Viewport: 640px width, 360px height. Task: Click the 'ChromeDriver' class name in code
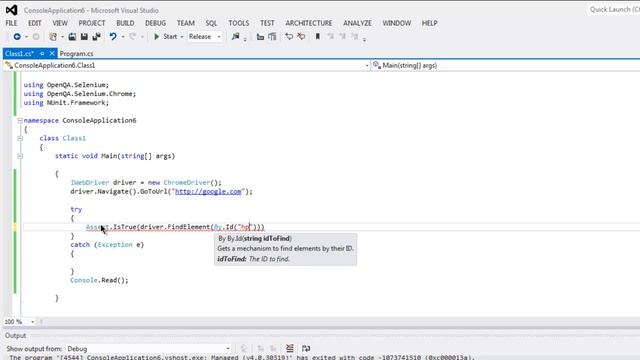[x=187, y=182]
